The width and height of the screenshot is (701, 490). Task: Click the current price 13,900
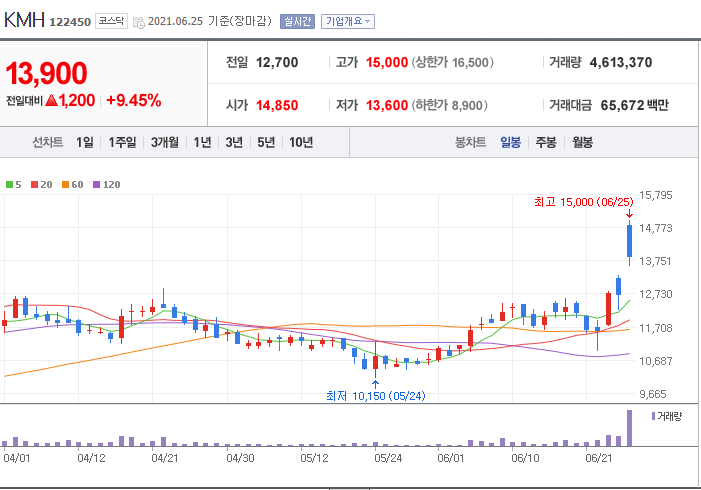[x=46, y=73]
